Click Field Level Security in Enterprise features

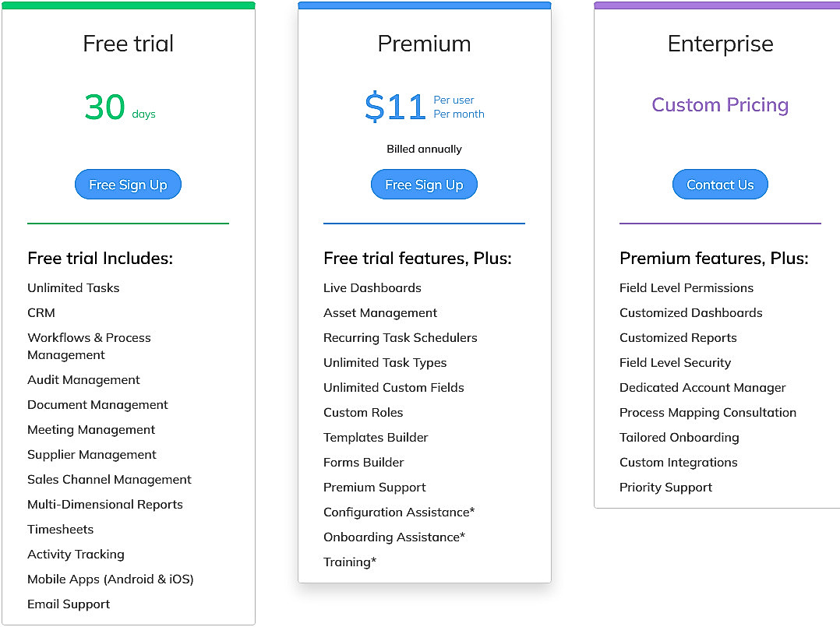675,362
